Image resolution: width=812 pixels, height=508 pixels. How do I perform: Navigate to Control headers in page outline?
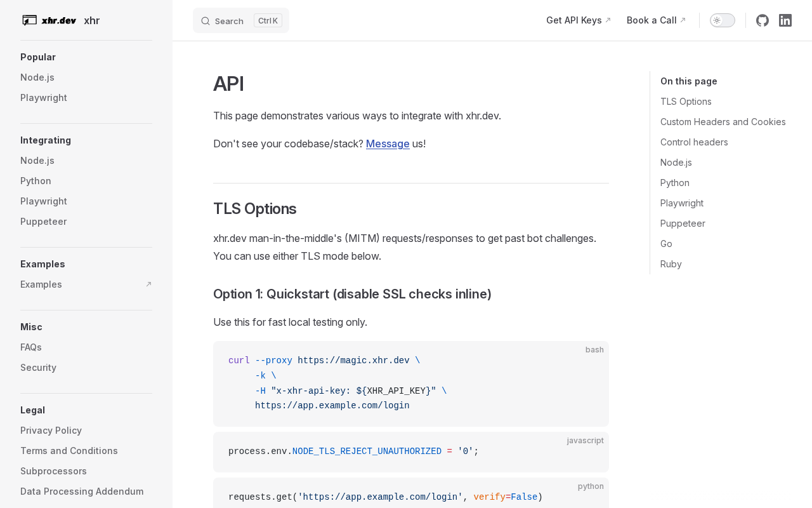coord(694,142)
